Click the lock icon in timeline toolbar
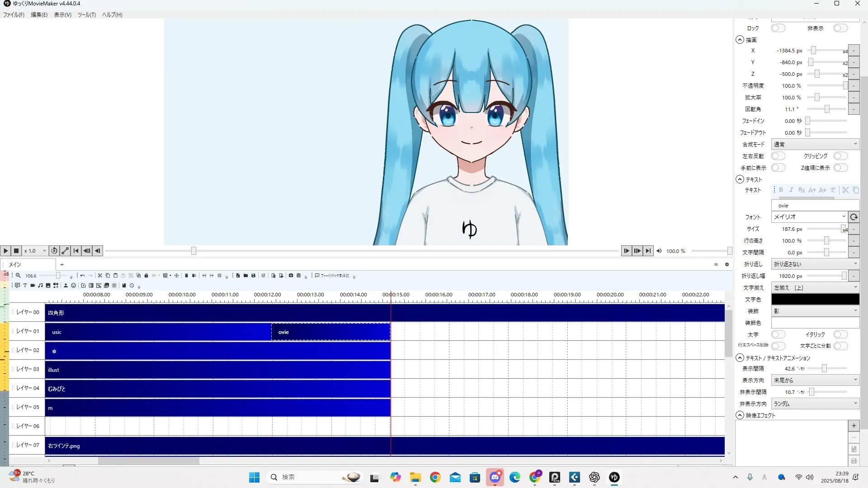Image resolution: width=868 pixels, height=488 pixels. point(146,276)
